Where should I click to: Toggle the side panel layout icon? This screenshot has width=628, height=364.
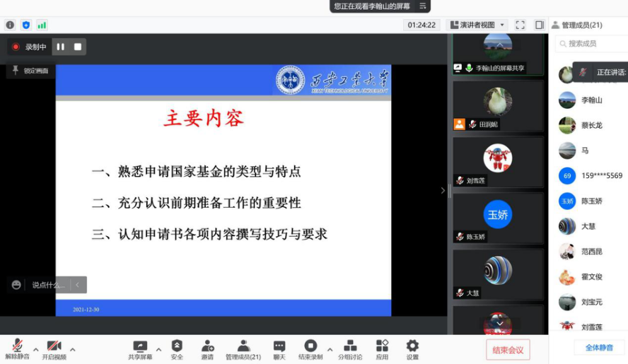point(539,25)
